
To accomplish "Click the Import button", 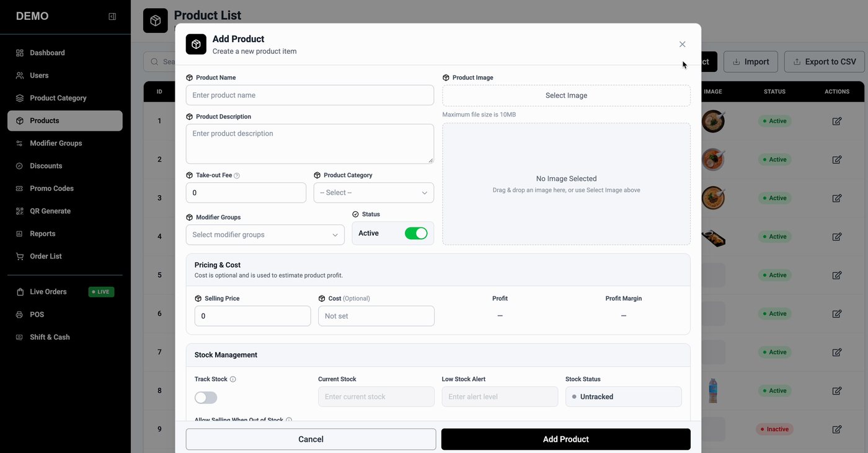I will tap(751, 61).
